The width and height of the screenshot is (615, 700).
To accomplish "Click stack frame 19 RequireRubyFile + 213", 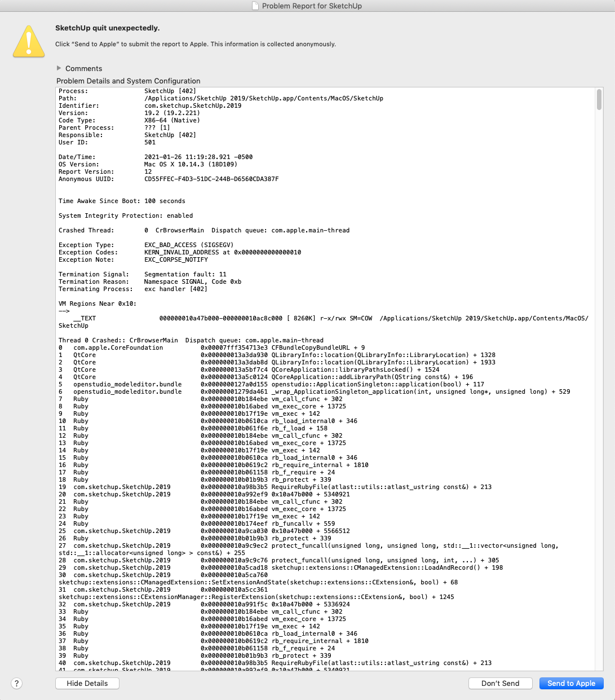I will tap(275, 487).
